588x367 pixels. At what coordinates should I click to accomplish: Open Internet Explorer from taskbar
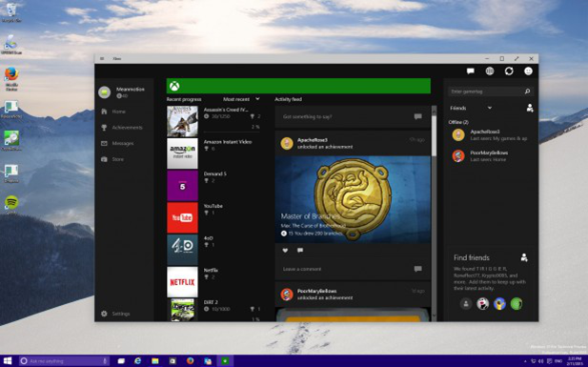[x=137, y=361]
